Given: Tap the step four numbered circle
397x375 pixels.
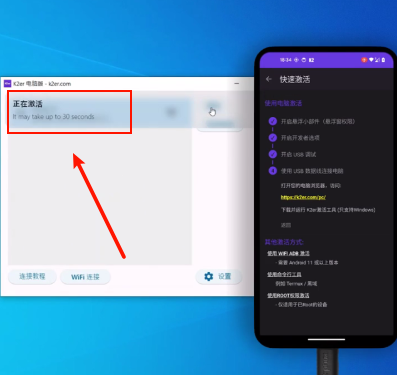Looking at the screenshot, I should [x=273, y=171].
